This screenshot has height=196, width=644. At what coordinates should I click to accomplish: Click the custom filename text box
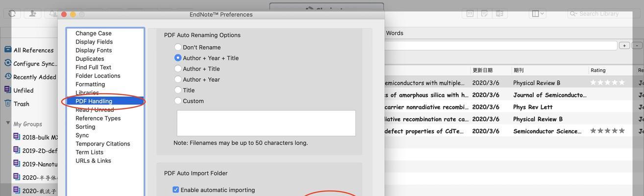coord(266,123)
